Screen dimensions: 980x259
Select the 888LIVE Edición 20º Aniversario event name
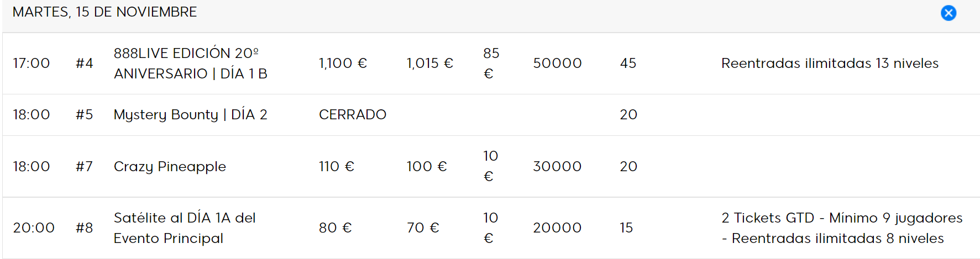191,64
